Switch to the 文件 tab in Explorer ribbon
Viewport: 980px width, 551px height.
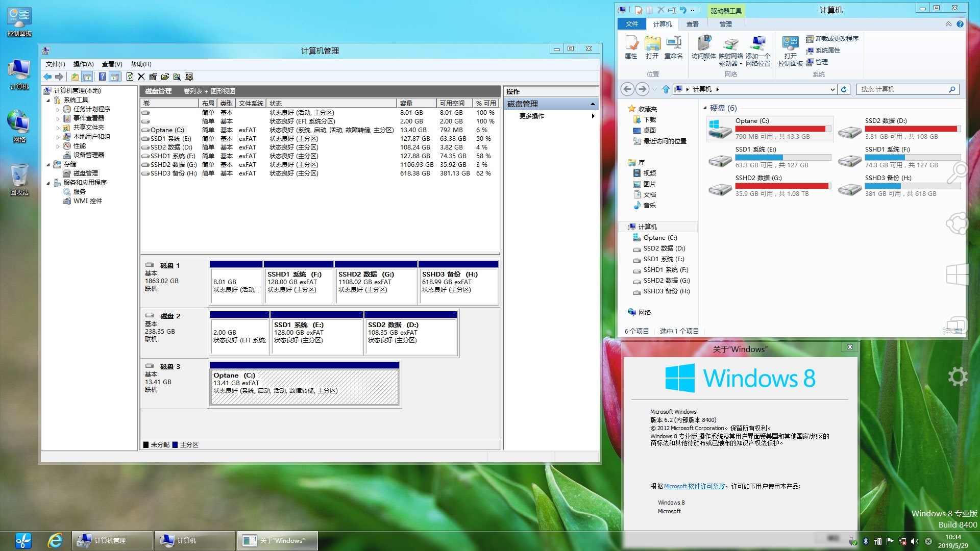tap(632, 24)
